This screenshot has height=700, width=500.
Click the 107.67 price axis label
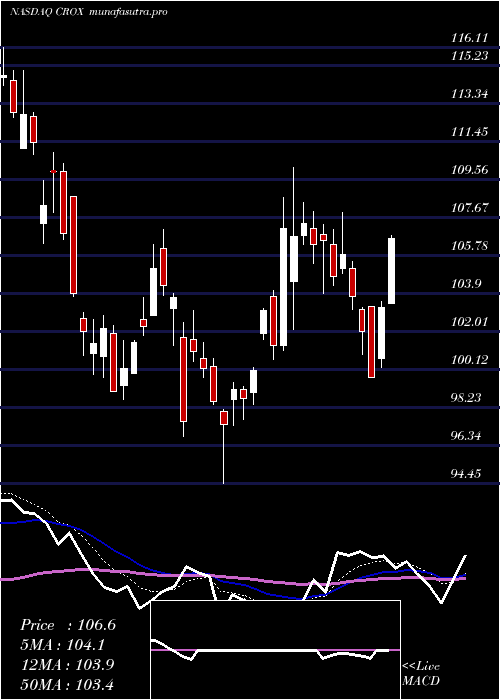[469, 208]
